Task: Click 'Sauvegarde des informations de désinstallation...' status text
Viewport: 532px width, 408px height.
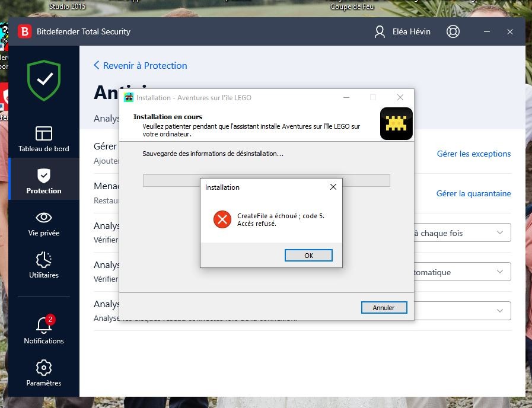Action: 213,154
